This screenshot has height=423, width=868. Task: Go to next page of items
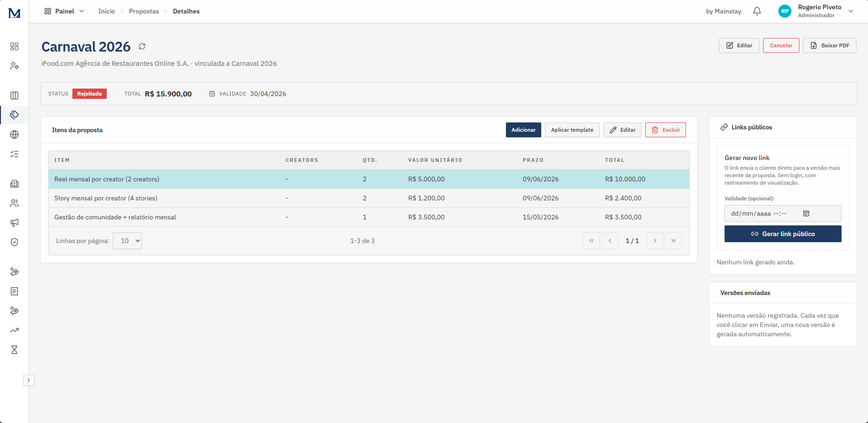pos(655,241)
